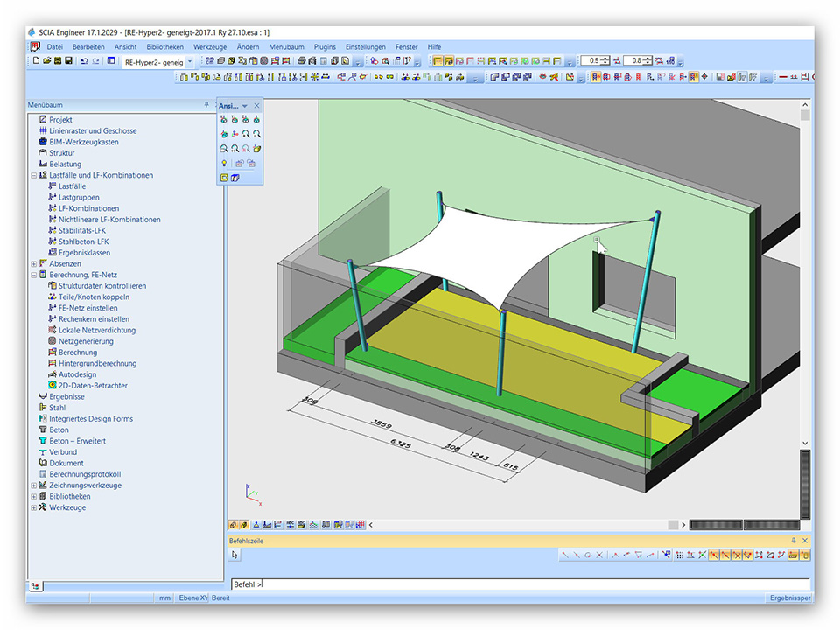The width and height of the screenshot is (840, 630).
Task: Click the Print icon in toolbar
Action: 301,61
